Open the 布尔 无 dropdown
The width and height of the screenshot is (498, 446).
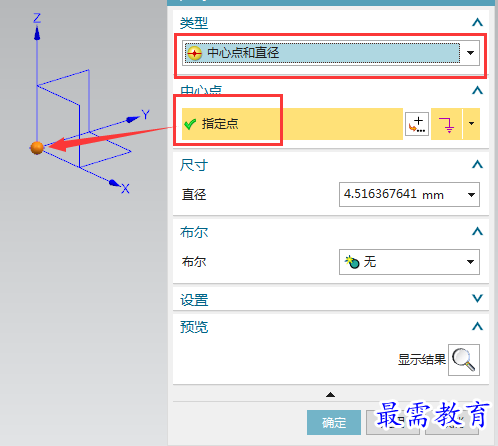pyautogui.click(x=409, y=262)
